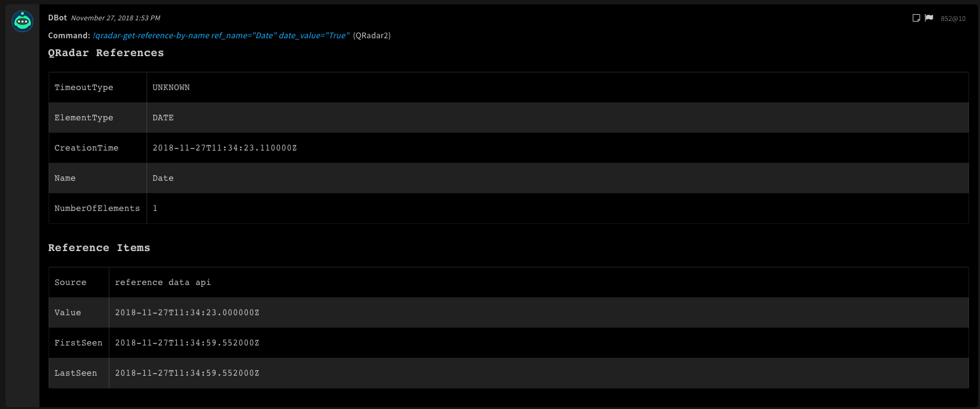Click the NumberOfElements field label
The height and width of the screenshot is (409, 980).
97,209
